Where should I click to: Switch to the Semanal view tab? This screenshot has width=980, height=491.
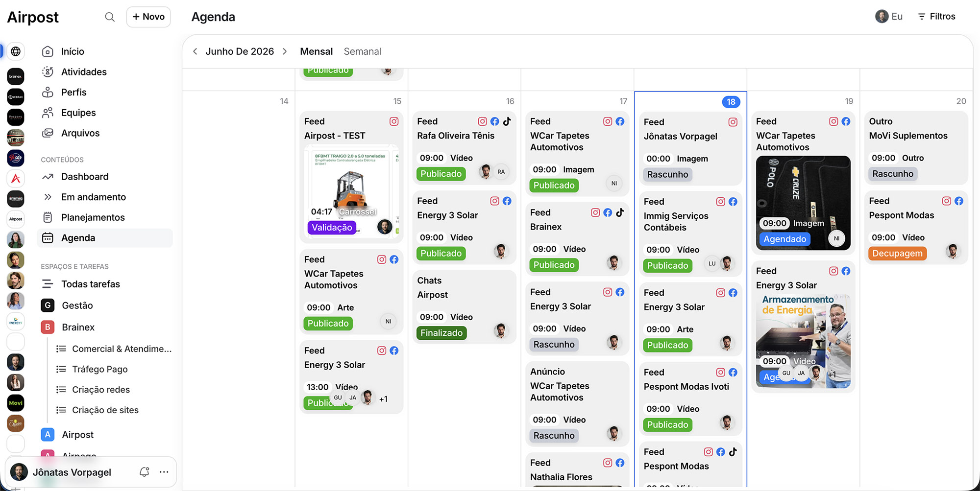362,51
